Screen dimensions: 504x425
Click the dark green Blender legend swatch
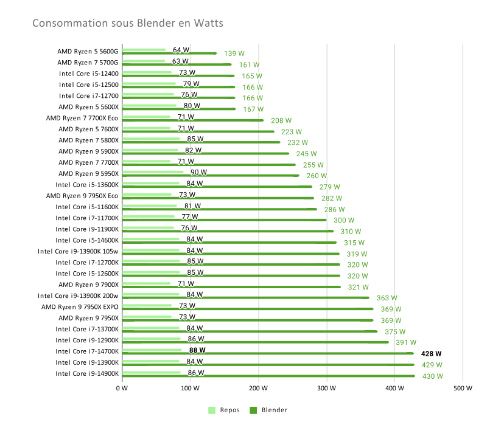[254, 410]
